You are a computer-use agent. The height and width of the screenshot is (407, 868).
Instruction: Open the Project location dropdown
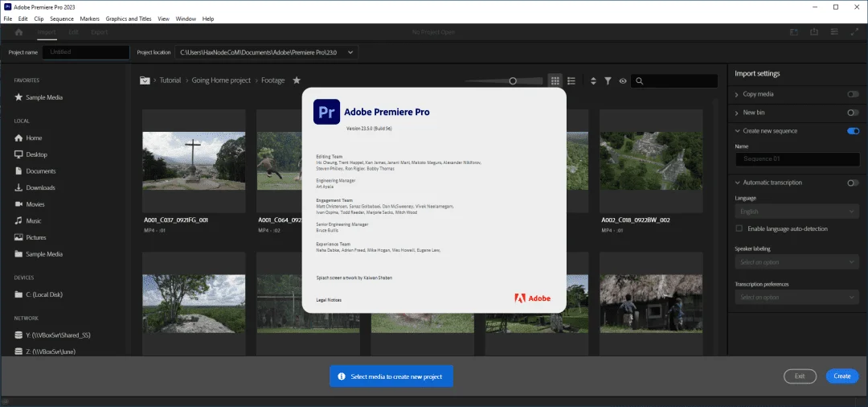tap(266, 52)
